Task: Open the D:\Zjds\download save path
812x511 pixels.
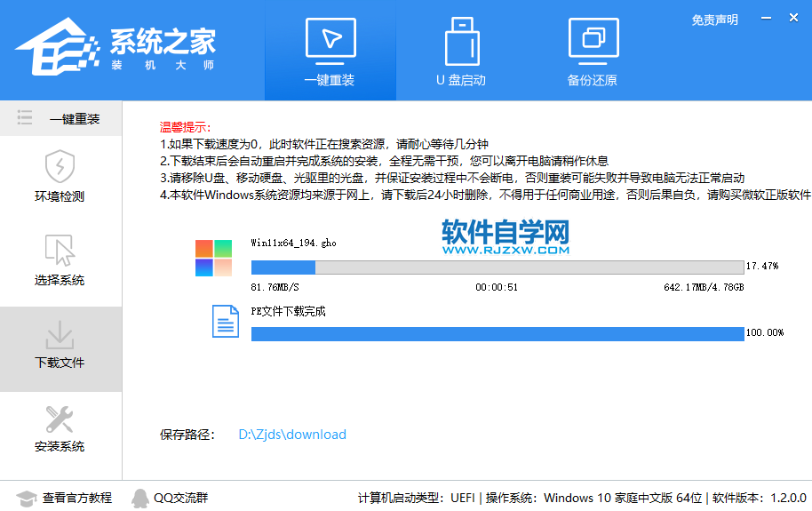Action: click(x=292, y=435)
